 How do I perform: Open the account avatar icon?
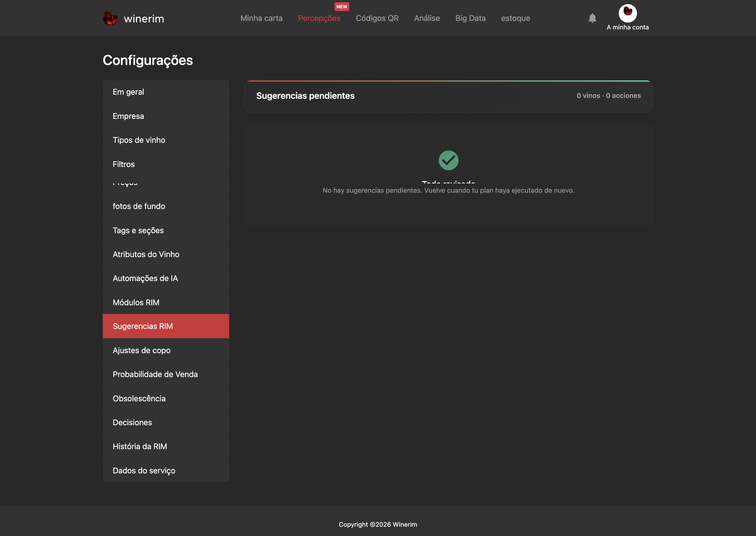627,13
